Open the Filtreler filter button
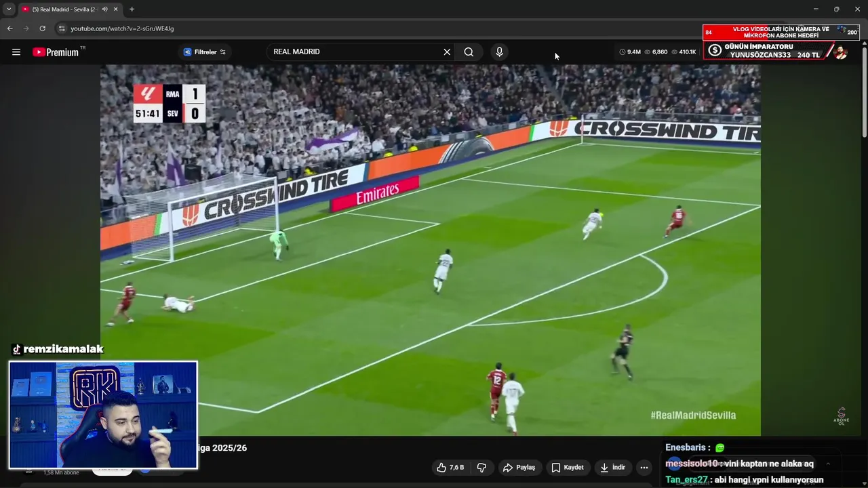 click(x=205, y=52)
